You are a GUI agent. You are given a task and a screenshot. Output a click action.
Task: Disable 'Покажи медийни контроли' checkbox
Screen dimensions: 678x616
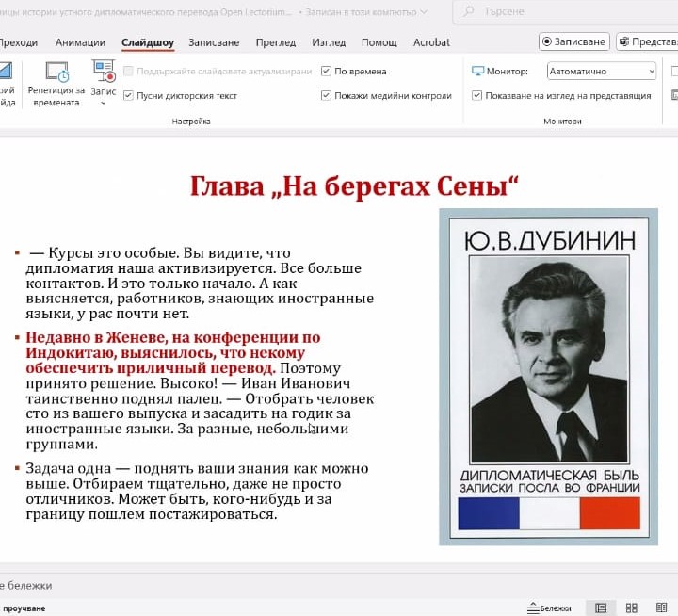326,96
